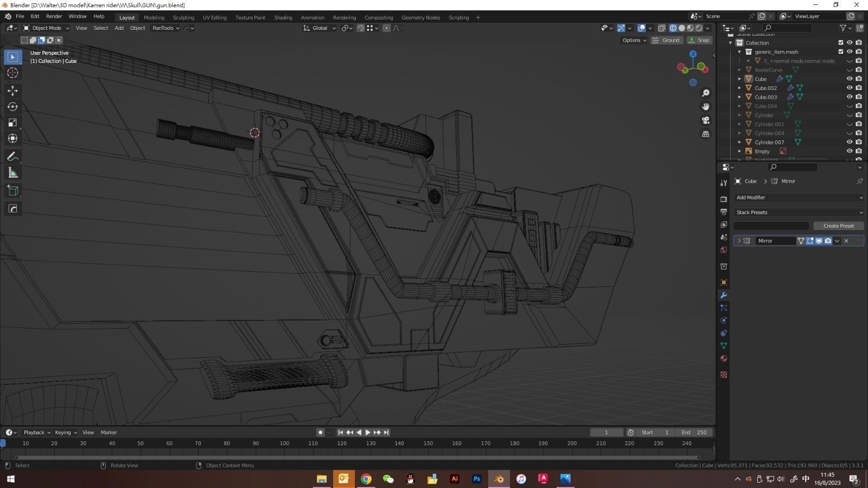Click the Create Preset button
868x488 pixels.
tap(838, 226)
